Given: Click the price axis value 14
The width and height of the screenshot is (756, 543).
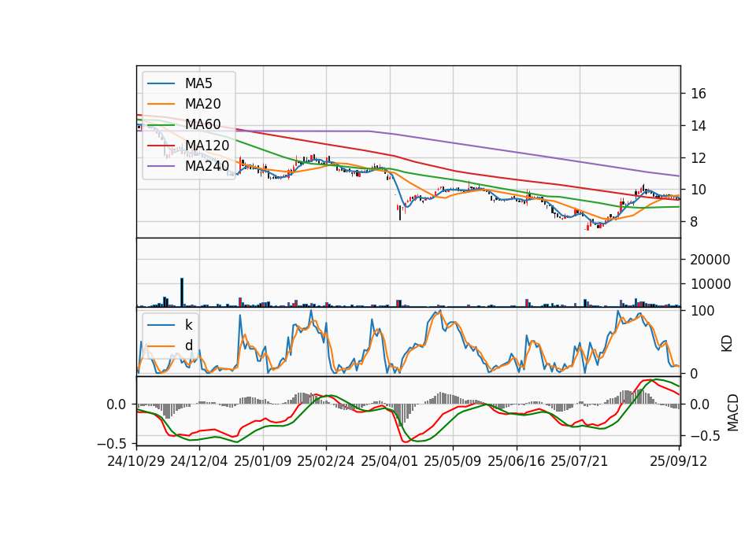Looking at the screenshot, I should 699,126.
